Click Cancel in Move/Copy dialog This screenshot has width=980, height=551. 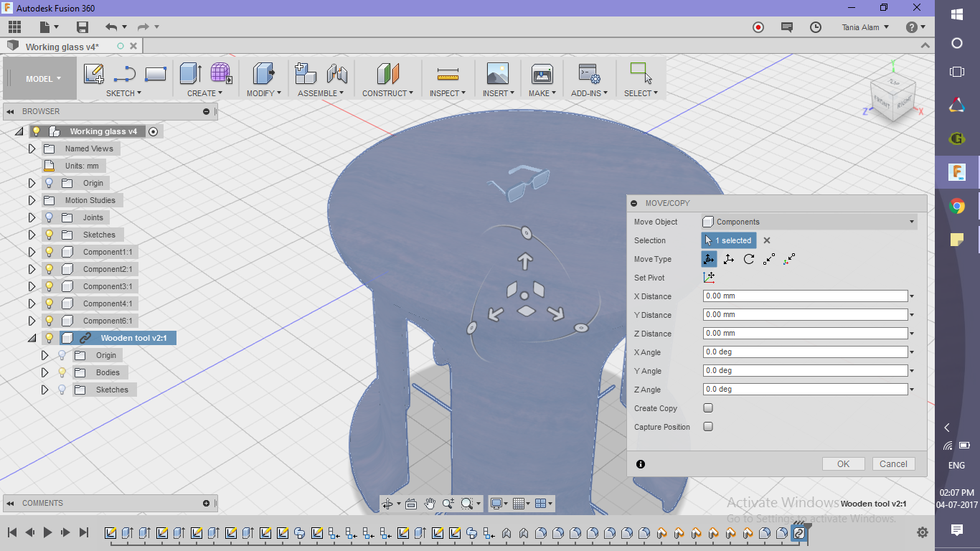point(893,464)
